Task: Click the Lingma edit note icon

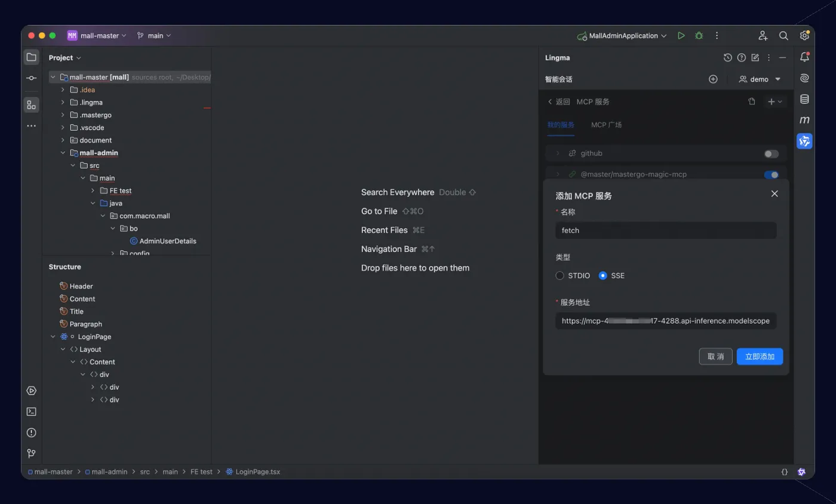Action: [755, 58]
